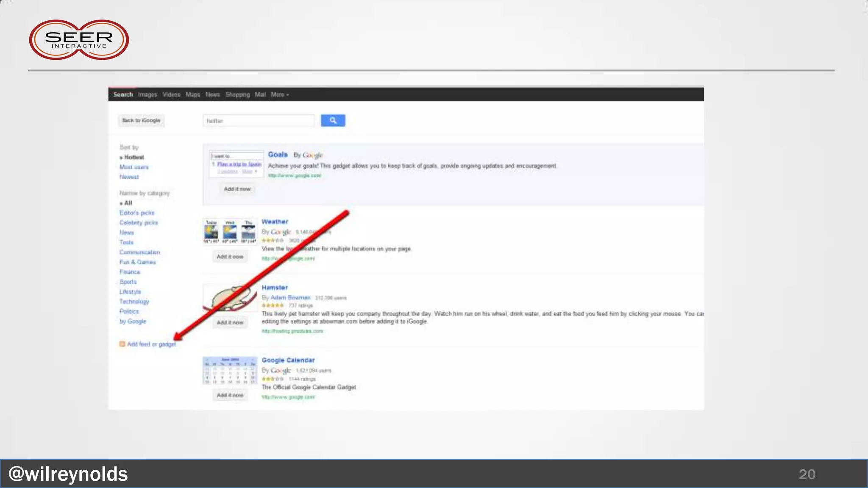
Task: Open the Images tab in top bar
Action: click(x=147, y=94)
